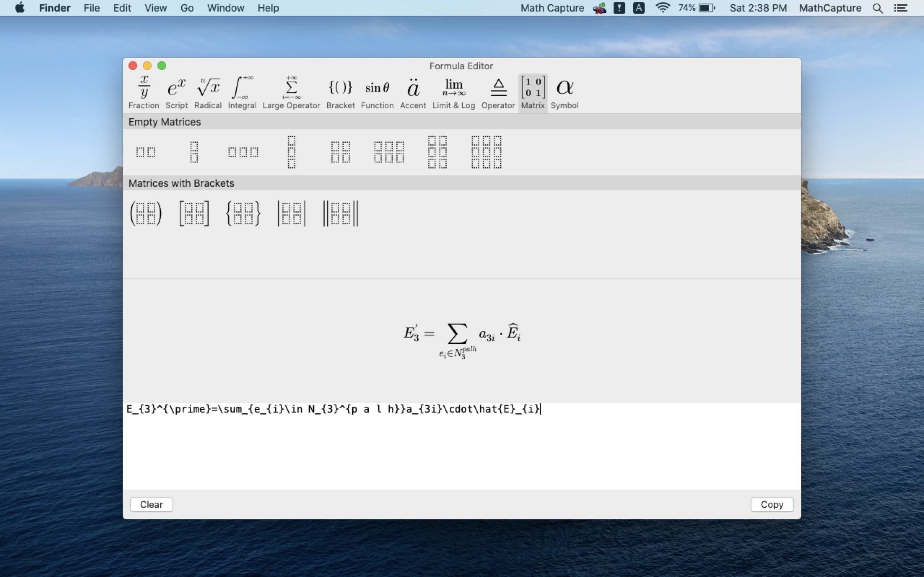Image resolution: width=924 pixels, height=577 pixels.
Task: Open the Window menu
Action: (x=225, y=8)
